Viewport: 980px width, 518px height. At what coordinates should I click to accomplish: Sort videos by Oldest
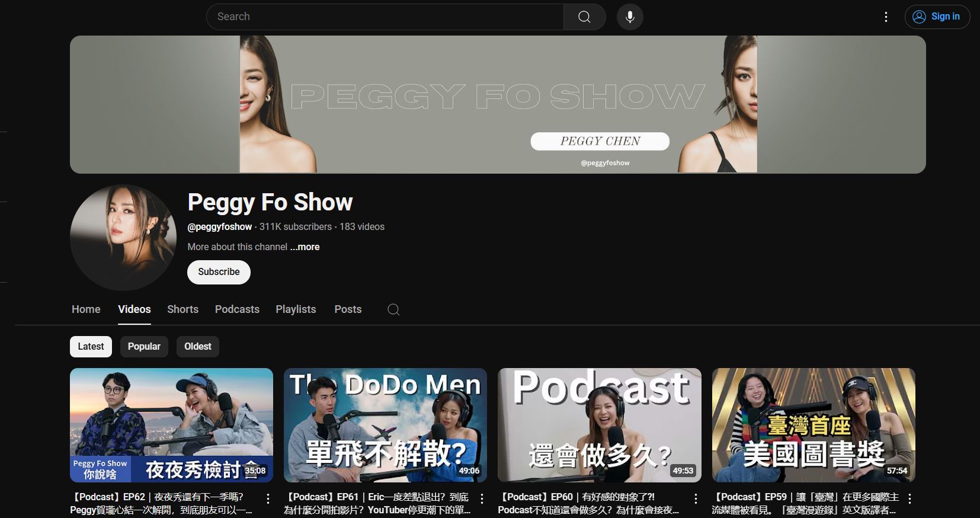(x=198, y=347)
